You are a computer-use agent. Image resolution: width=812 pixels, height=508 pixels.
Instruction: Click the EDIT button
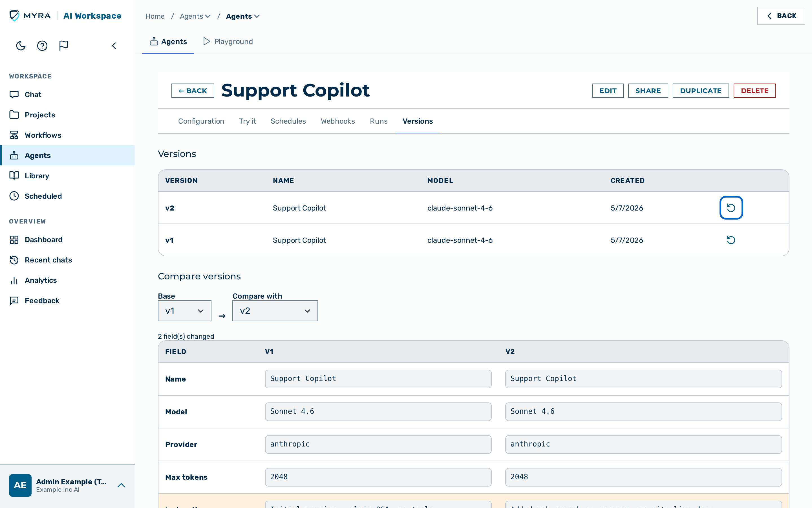coord(608,91)
